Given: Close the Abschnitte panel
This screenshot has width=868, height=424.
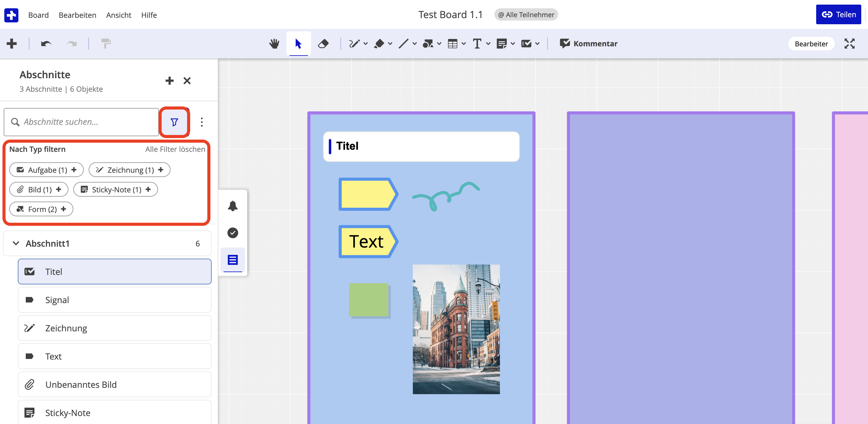Looking at the screenshot, I should [187, 81].
